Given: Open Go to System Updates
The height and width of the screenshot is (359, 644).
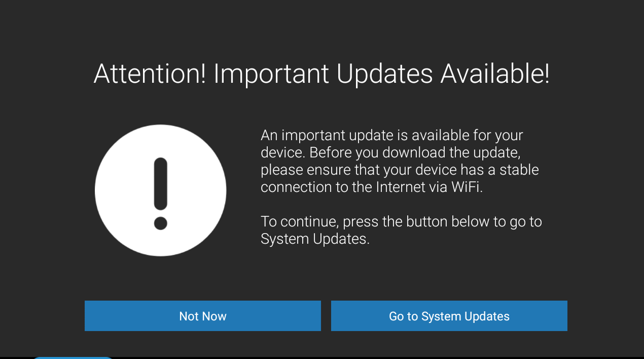Looking at the screenshot, I should point(449,316).
